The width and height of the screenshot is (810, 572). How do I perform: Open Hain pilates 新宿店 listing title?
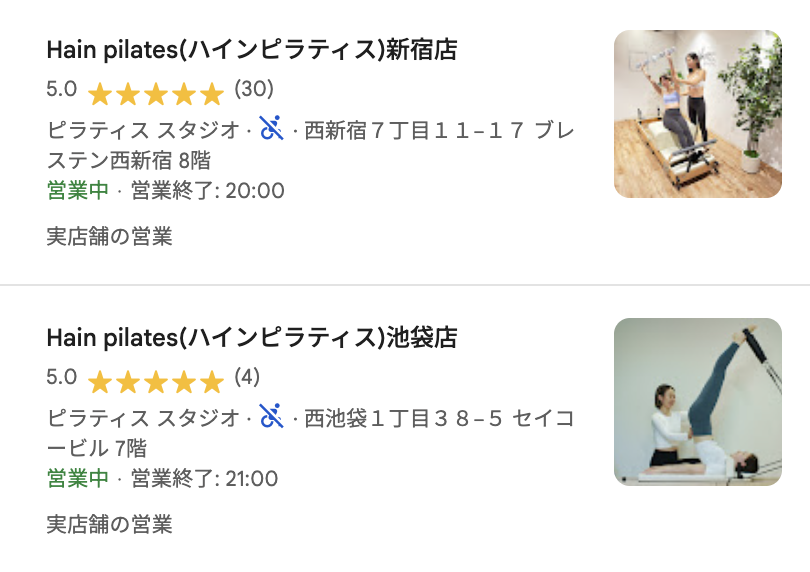(x=252, y=50)
